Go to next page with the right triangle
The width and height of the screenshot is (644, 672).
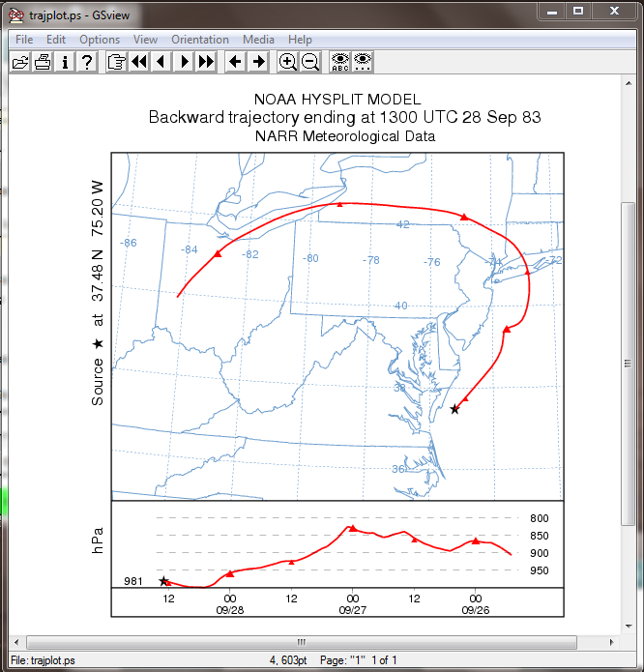tap(185, 62)
